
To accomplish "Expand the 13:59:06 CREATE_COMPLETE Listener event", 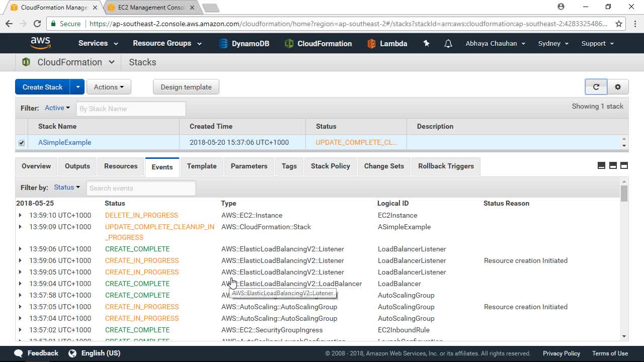I will pos(20,249).
